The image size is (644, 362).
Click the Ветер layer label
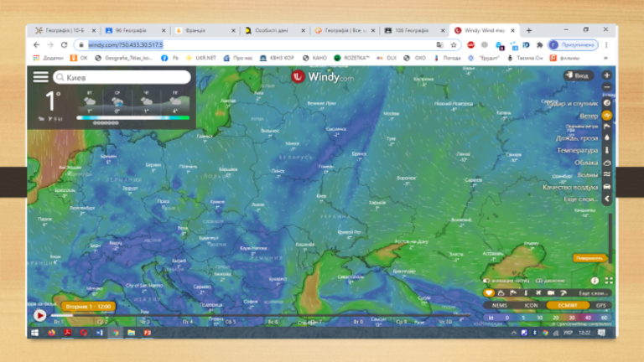pyautogui.click(x=588, y=116)
